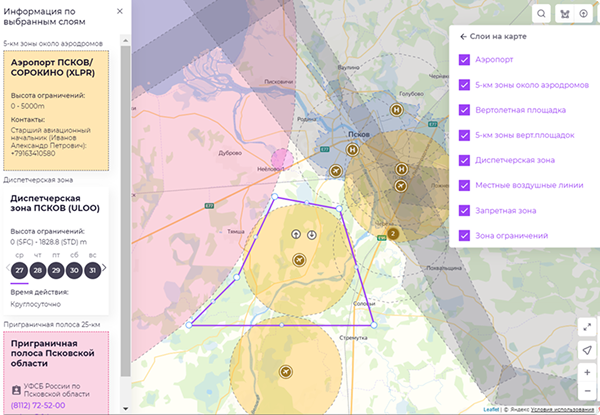Uncheck the Аэропорт layer checkbox
600x415 pixels.
(464, 60)
